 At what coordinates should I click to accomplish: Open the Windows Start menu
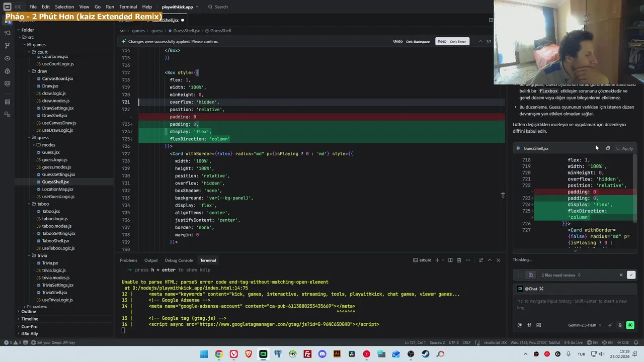coord(204,354)
